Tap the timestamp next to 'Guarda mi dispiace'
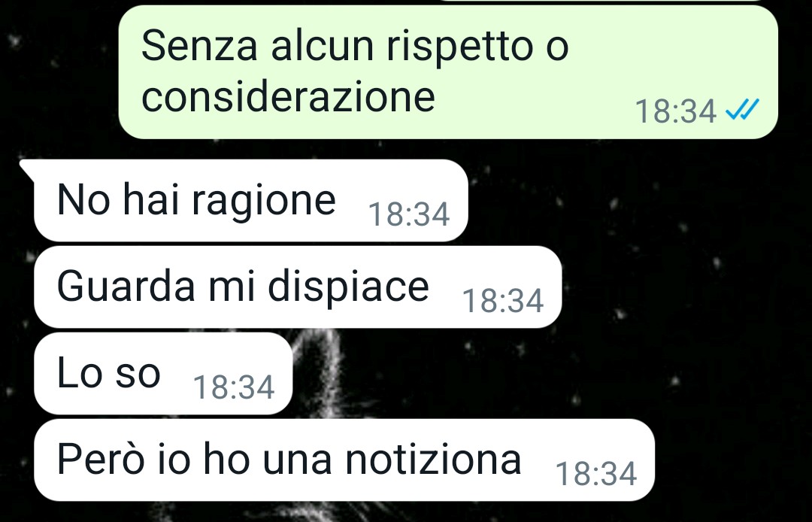Viewport: 812px width, 522px height. 502,301
